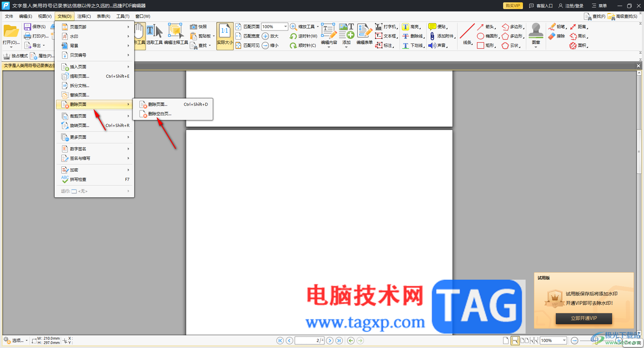Click the 添加附件 paperclip attachment icon
Image resolution: width=644 pixels, height=348 pixels.
tap(432, 36)
